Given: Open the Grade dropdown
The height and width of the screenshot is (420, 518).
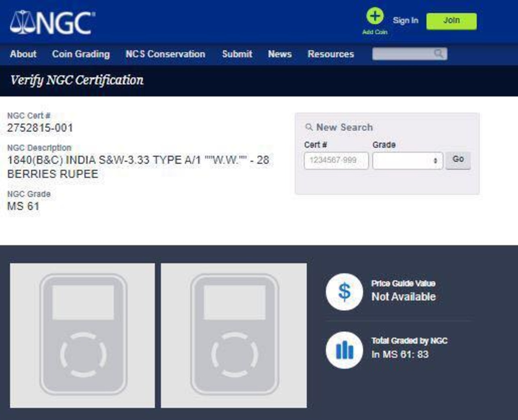Looking at the screenshot, I should coord(408,160).
